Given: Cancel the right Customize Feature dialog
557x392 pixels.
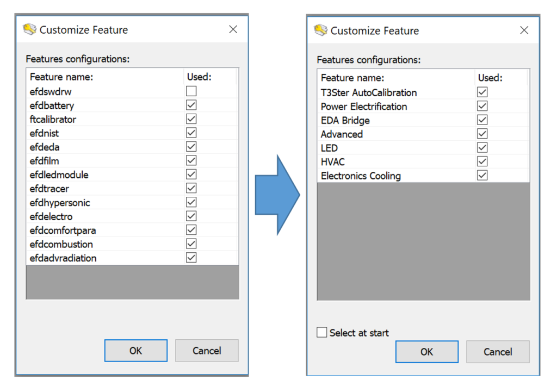Looking at the screenshot, I should 498,352.
